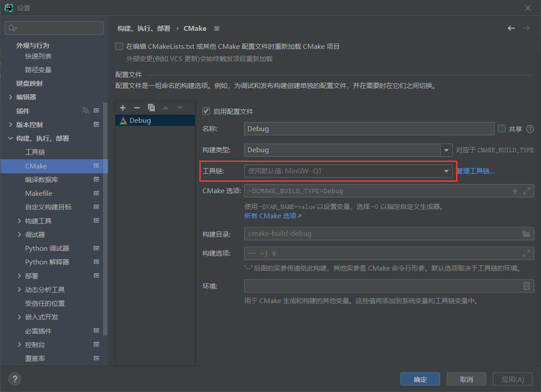The width and height of the screenshot is (541, 392).
Task: Toggle the 启用配置文件 checkbox
Action: coord(206,110)
